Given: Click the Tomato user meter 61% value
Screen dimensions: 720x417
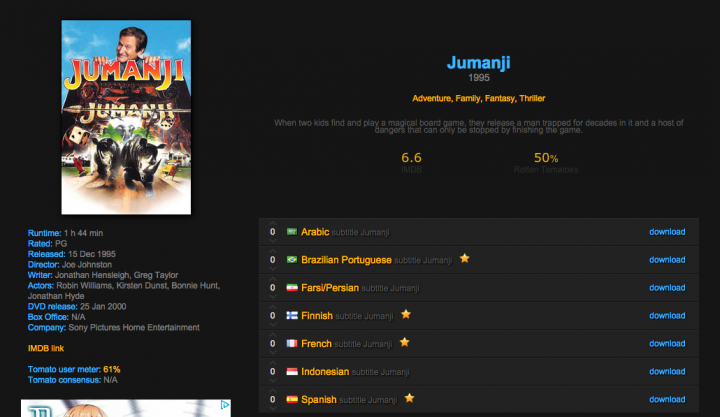Looking at the screenshot, I should 112,369.
